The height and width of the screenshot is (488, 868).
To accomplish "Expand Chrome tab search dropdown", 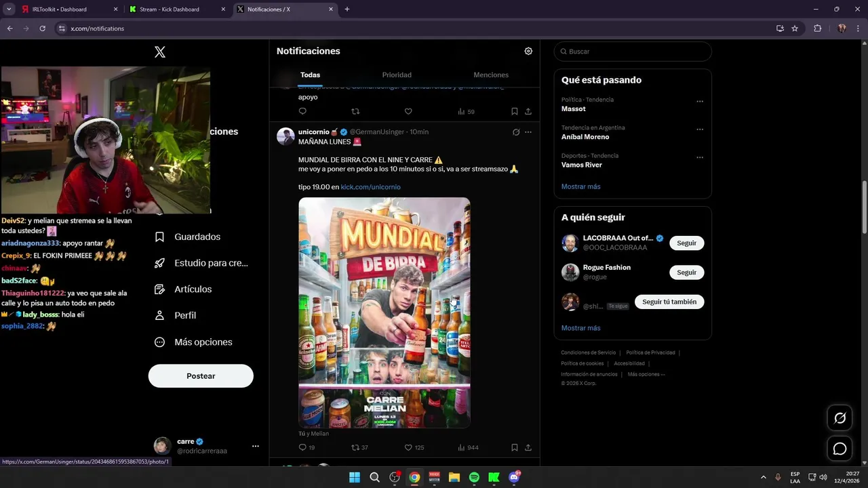I will 9,9.
